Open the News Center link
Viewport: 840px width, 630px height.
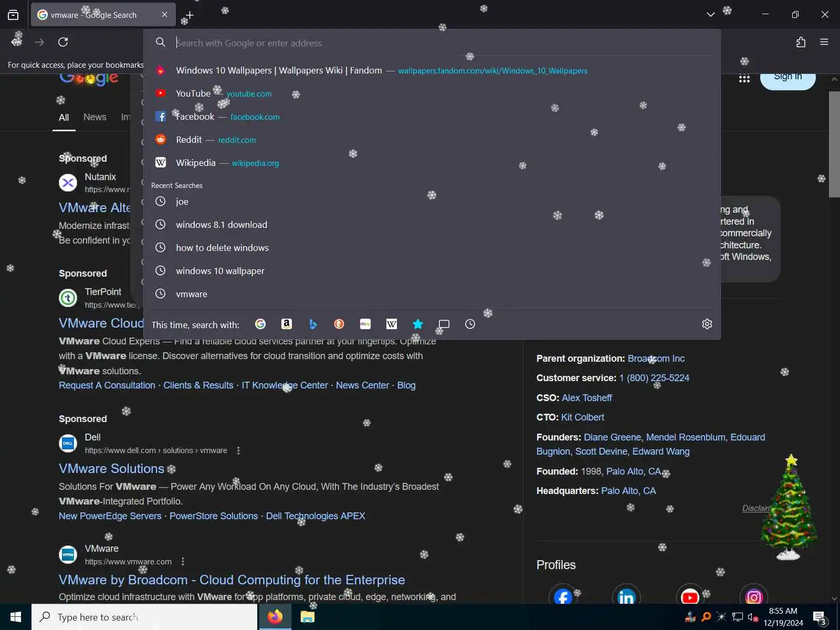pos(362,385)
